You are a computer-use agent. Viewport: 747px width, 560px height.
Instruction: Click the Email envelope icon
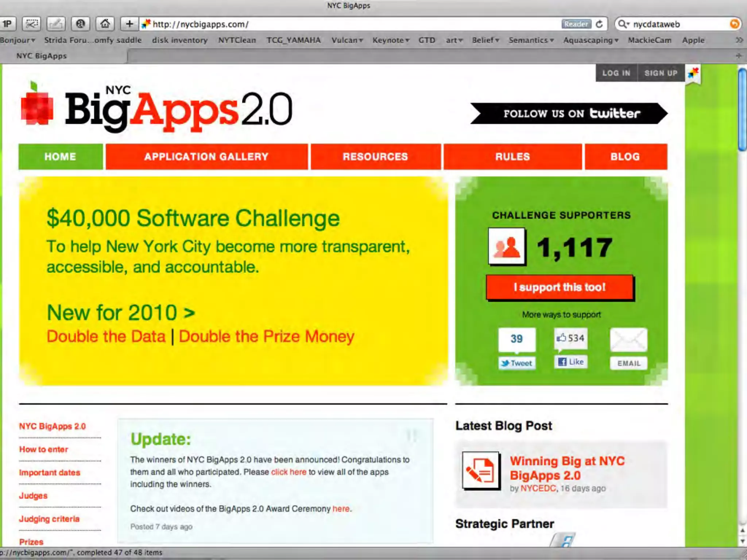point(628,340)
